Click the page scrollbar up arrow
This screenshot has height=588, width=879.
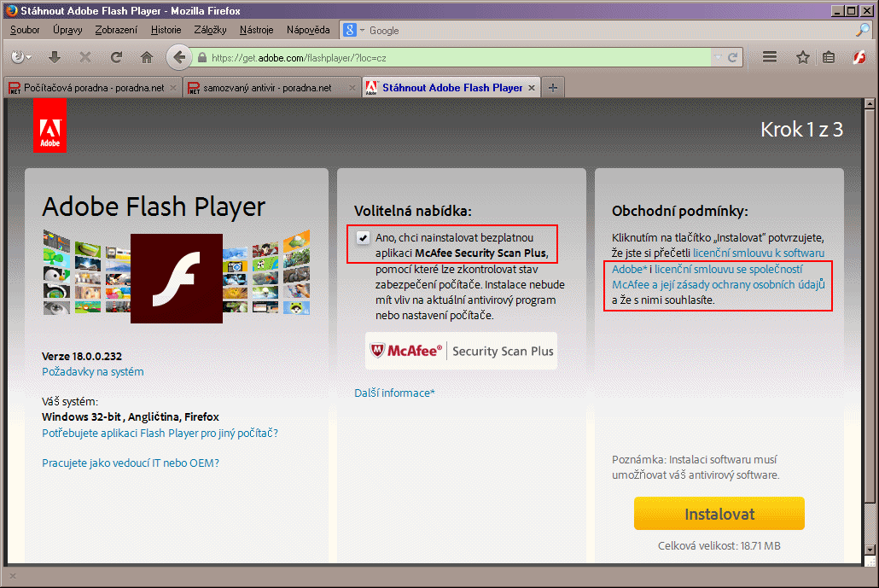[870, 104]
